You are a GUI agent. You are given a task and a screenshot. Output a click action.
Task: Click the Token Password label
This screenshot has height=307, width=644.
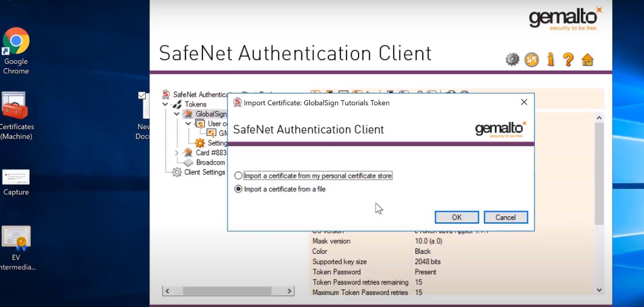click(337, 272)
